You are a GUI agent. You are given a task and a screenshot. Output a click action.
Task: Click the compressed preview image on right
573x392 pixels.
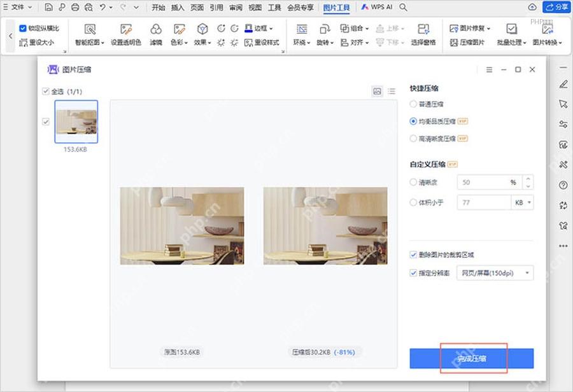[x=325, y=226]
